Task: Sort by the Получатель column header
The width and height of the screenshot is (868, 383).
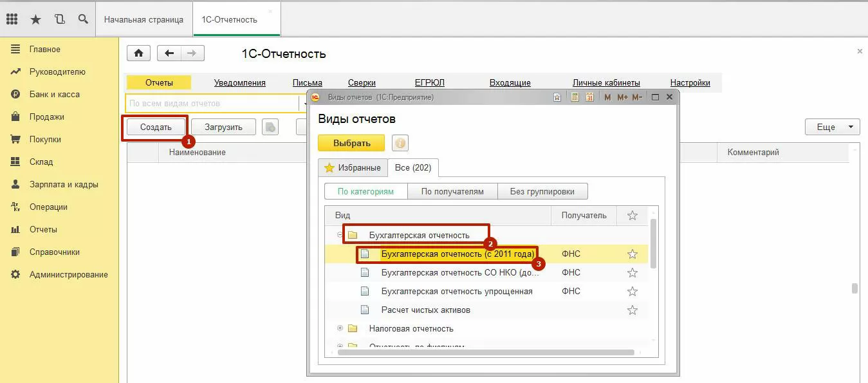Action: coord(584,216)
